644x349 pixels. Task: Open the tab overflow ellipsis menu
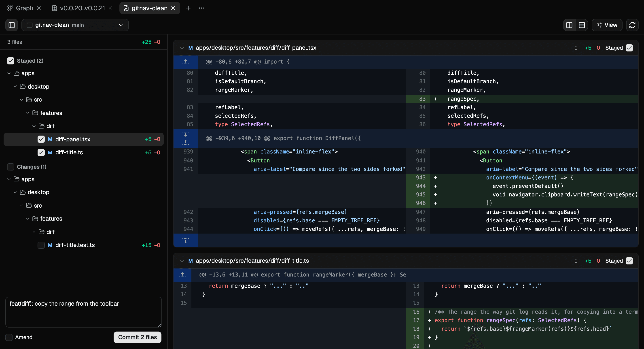pyautogui.click(x=202, y=8)
